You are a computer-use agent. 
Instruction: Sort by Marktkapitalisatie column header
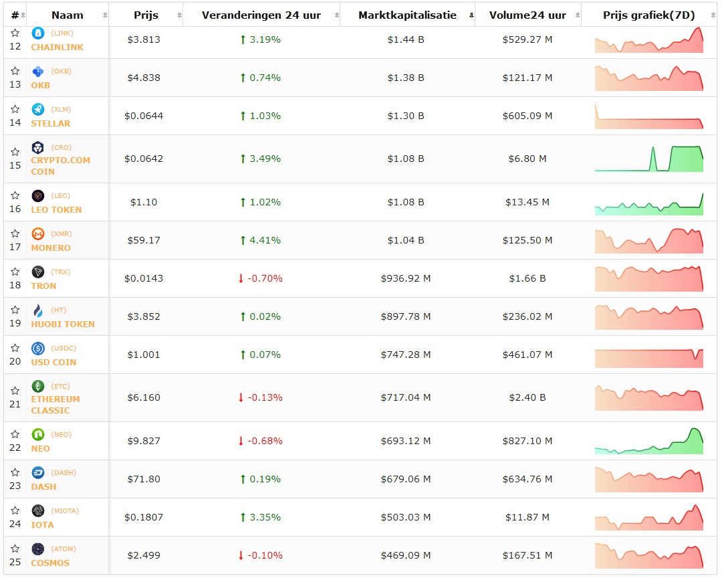click(x=407, y=15)
